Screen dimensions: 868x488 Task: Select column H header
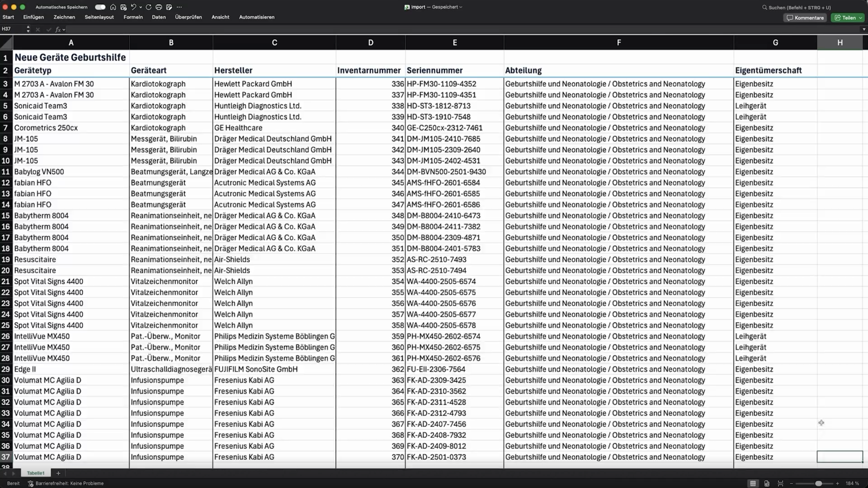pyautogui.click(x=840, y=42)
